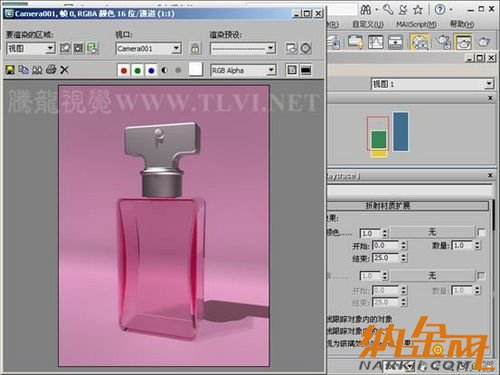Click the 结束 25.0 input field
Viewport: 500px width, 375px height.
click(386, 258)
